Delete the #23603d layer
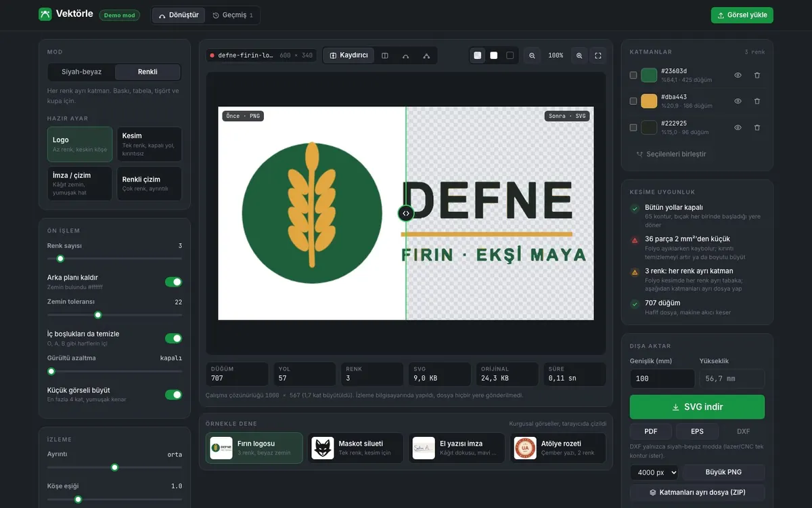 tap(757, 75)
